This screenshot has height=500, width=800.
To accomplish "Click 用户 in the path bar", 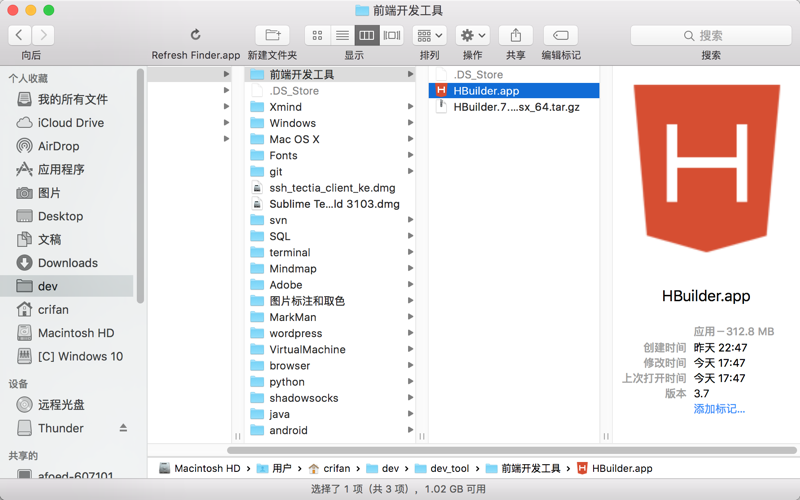I will (x=274, y=468).
